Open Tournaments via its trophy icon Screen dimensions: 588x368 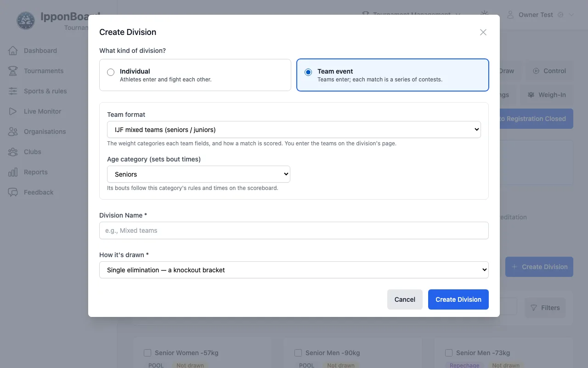(13, 71)
